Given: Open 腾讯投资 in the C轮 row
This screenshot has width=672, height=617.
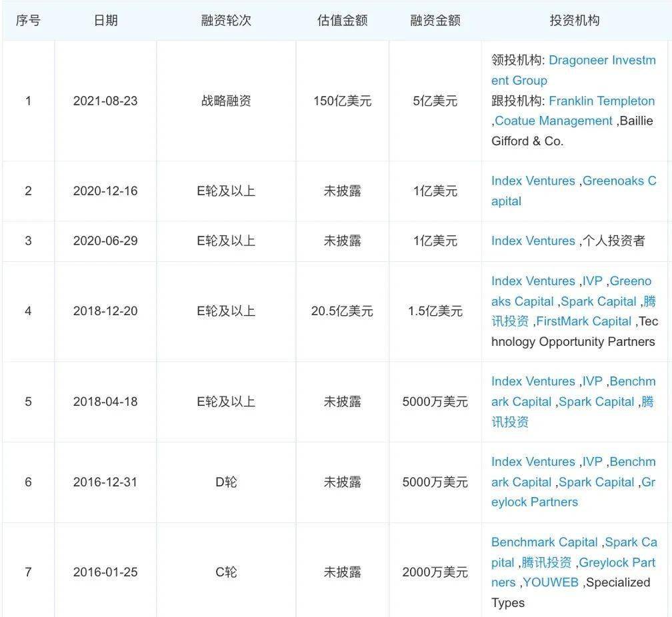Looking at the screenshot, I should [x=547, y=562].
